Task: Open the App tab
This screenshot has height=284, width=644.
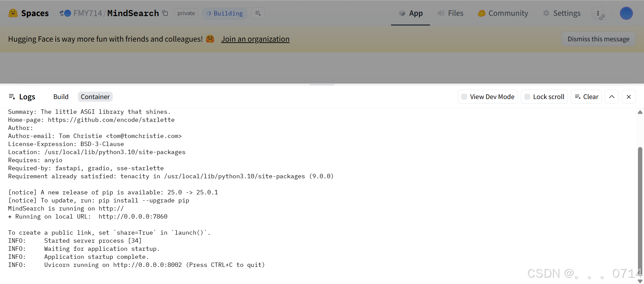Action: point(411,13)
